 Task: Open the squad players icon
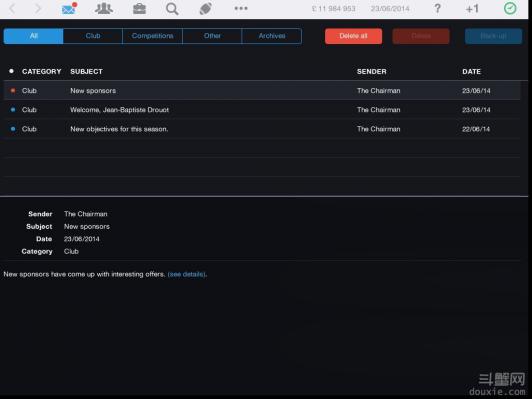(x=104, y=8)
